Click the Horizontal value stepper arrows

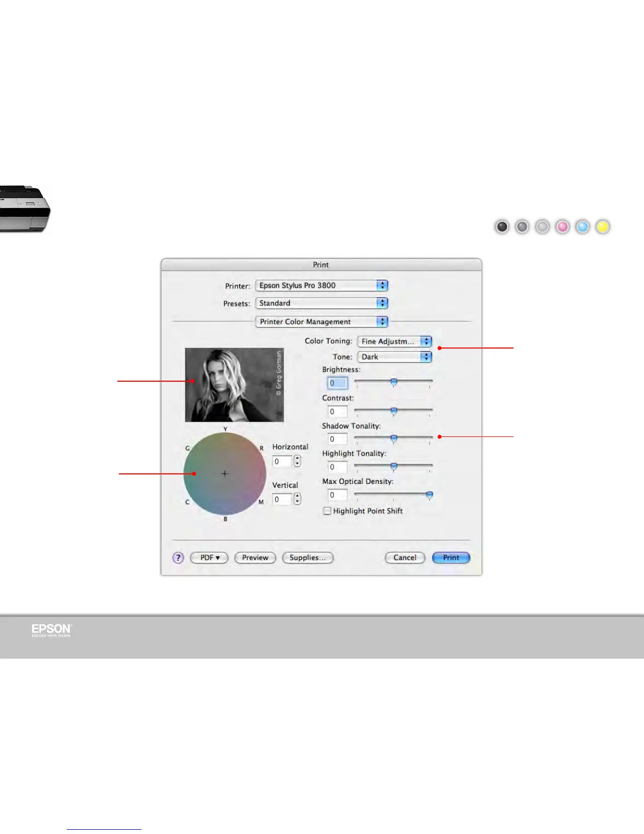[297, 461]
